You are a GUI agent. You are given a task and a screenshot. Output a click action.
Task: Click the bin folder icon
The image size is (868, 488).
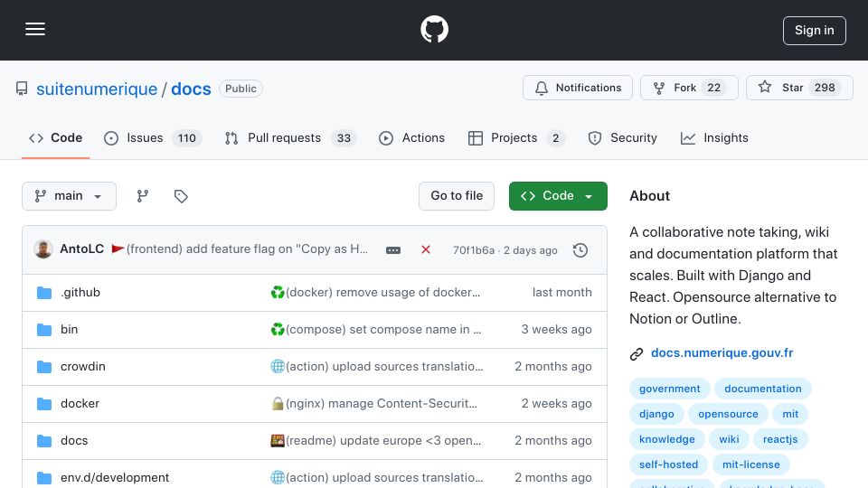[x=44, y=330]
